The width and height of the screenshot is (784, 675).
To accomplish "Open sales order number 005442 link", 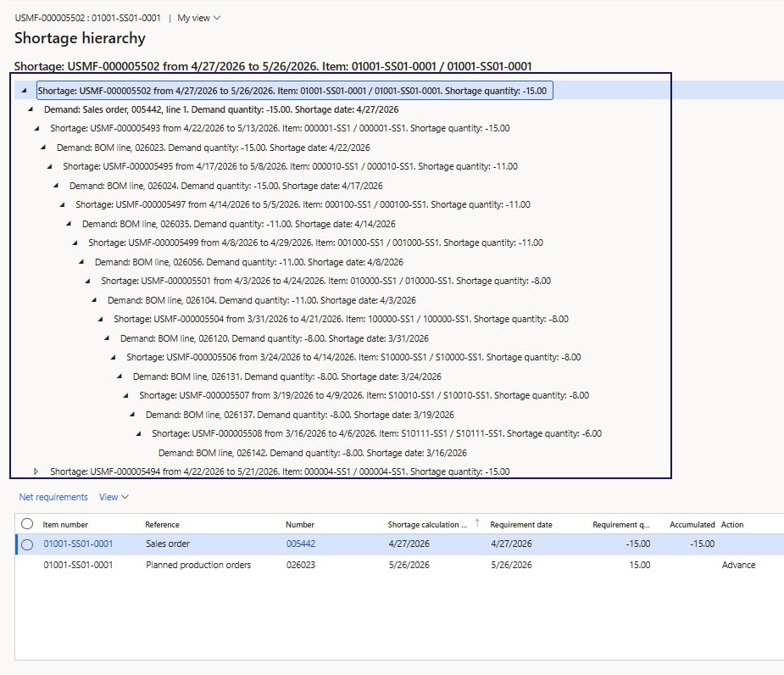I will coord(300,544).
